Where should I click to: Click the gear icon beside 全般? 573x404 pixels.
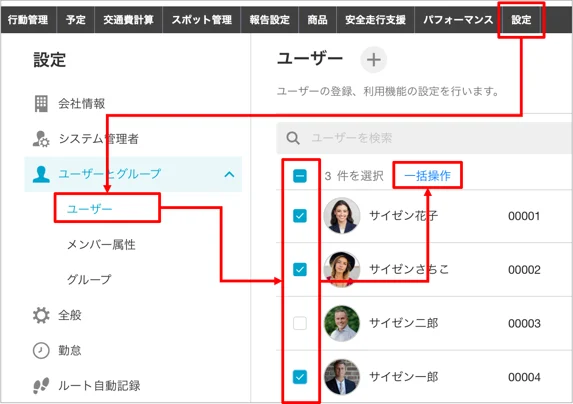pyautogui.click(x=41, y=315)
